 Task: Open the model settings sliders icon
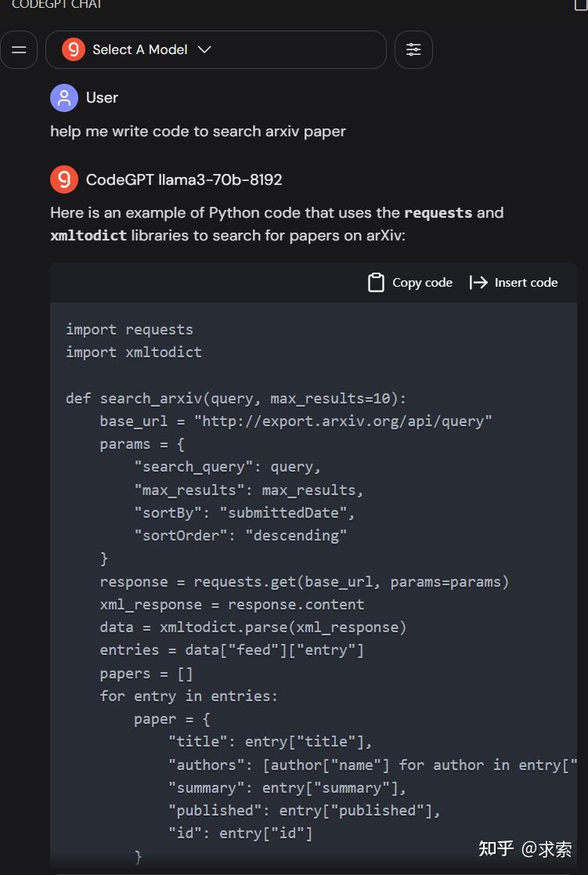(x=413, y=49)
